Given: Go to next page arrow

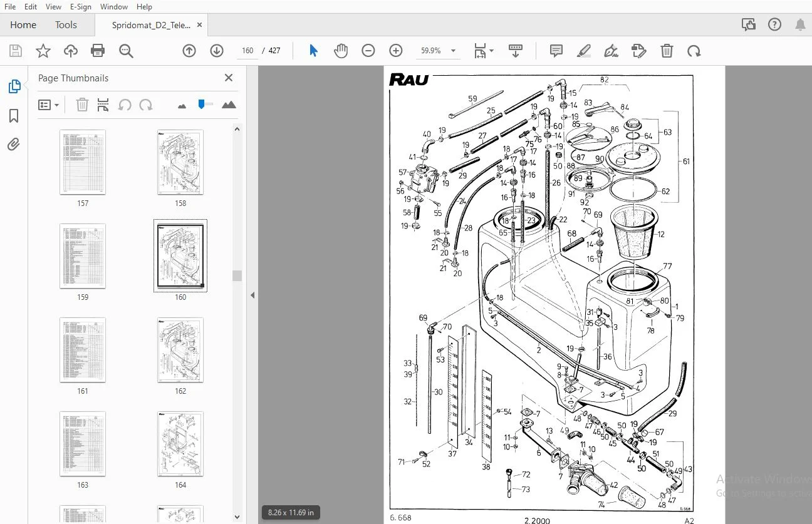Looking at the screenshot, I should pos(217,51).
